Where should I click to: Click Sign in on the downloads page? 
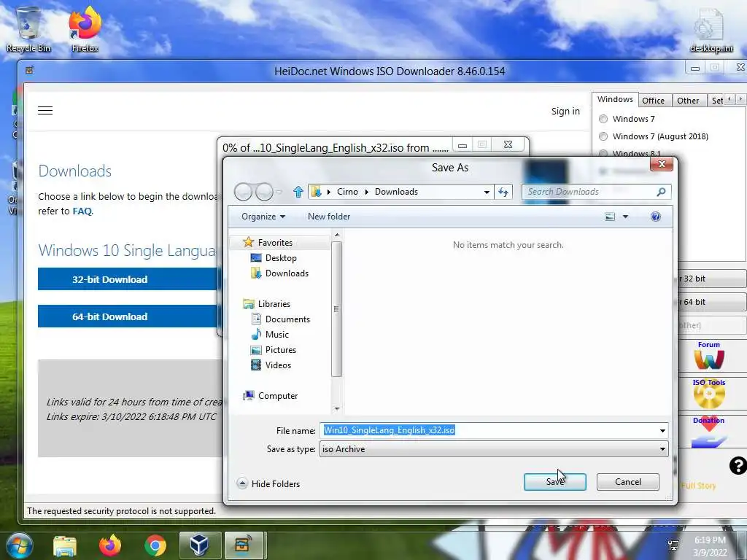tap(565, 112)
